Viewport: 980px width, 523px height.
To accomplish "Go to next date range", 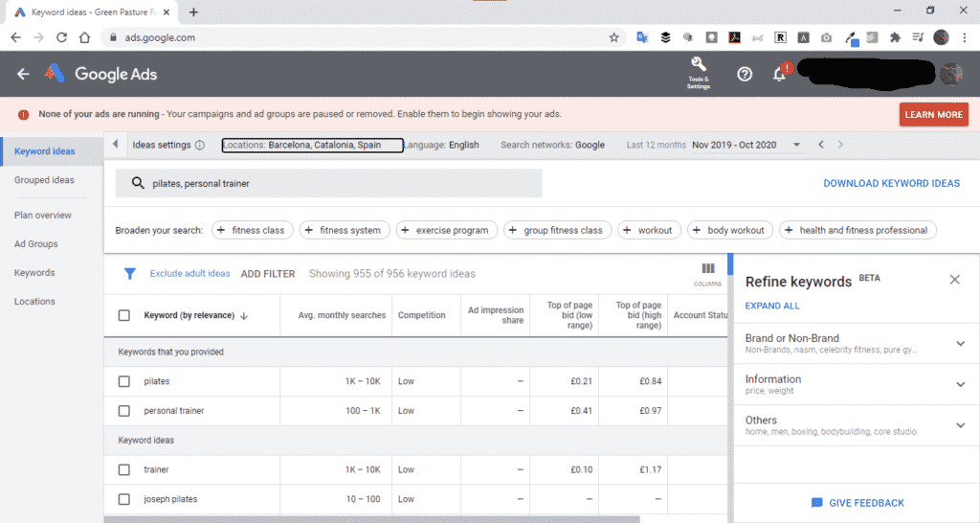I will pos(840,145).
